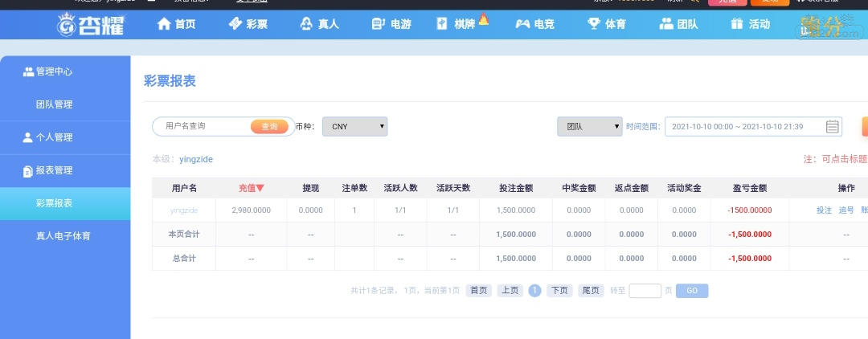868x339 pixels.
Task: Open 真人电子体育 report in the sidebar
Action: click(65, 236)
